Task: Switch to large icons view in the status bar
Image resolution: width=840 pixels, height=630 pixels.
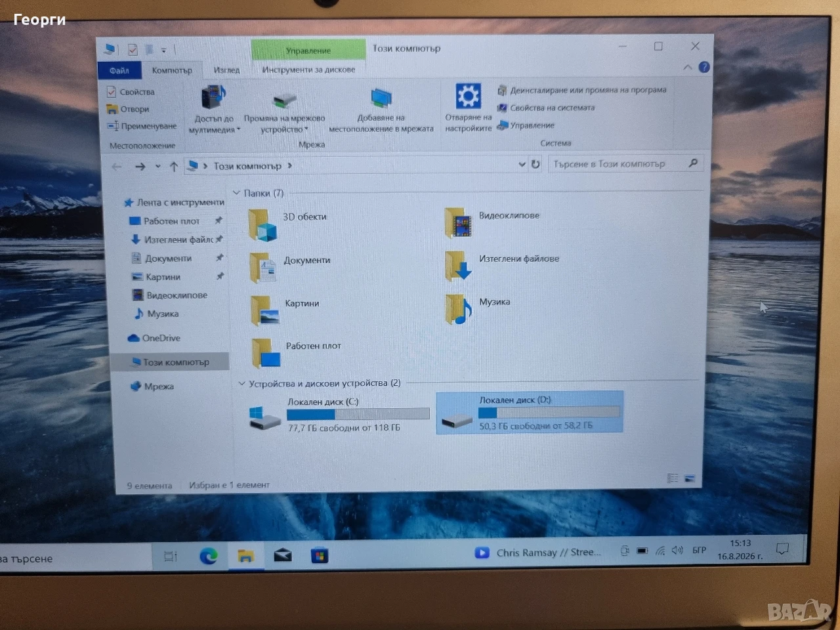Action: 689,478
